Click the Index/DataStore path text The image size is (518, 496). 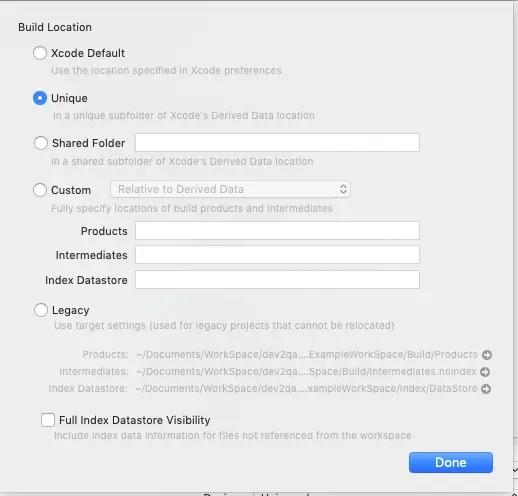[306, 388]
